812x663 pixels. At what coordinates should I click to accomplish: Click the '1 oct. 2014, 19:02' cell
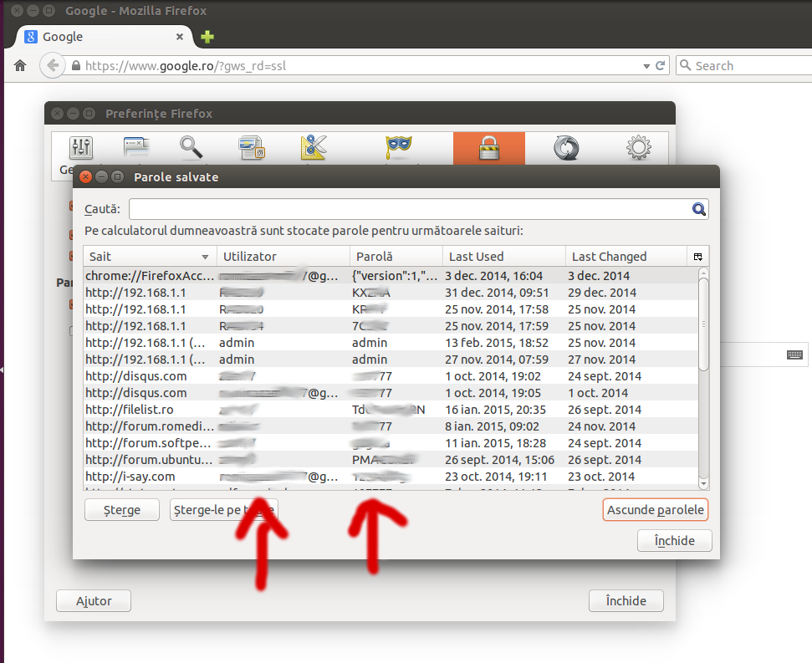(493, 376)
